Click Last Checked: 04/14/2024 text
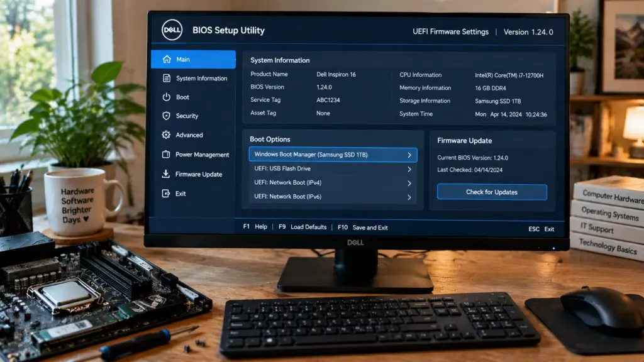Image resolution: width=644 pixels, height=362 pixels. coord(470,170)
